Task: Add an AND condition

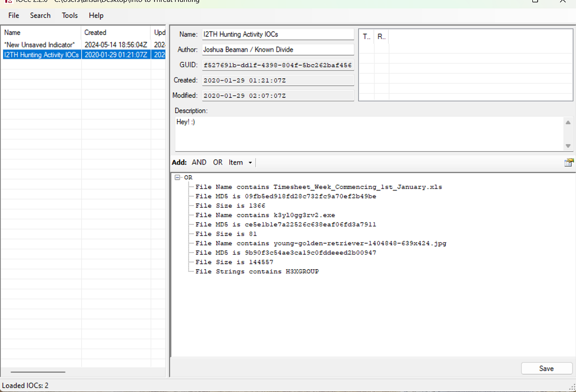Action: coord(199,162)
